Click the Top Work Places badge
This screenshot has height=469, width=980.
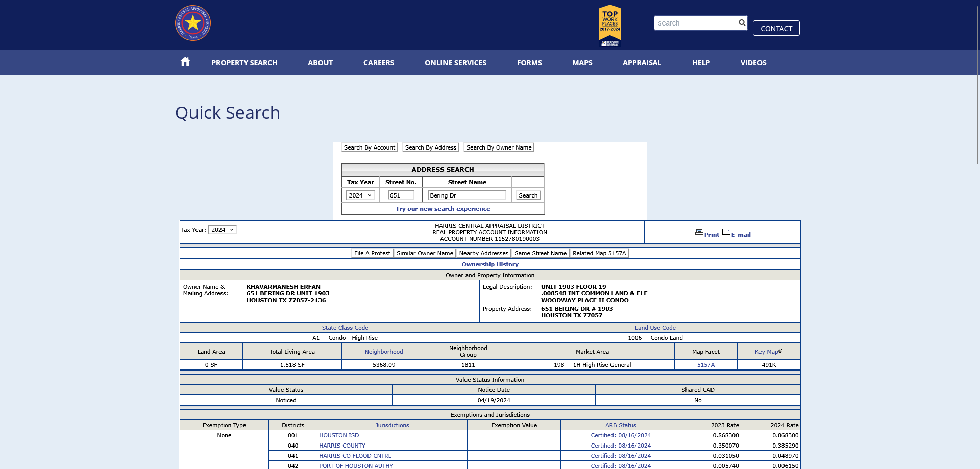coord(610,26)
